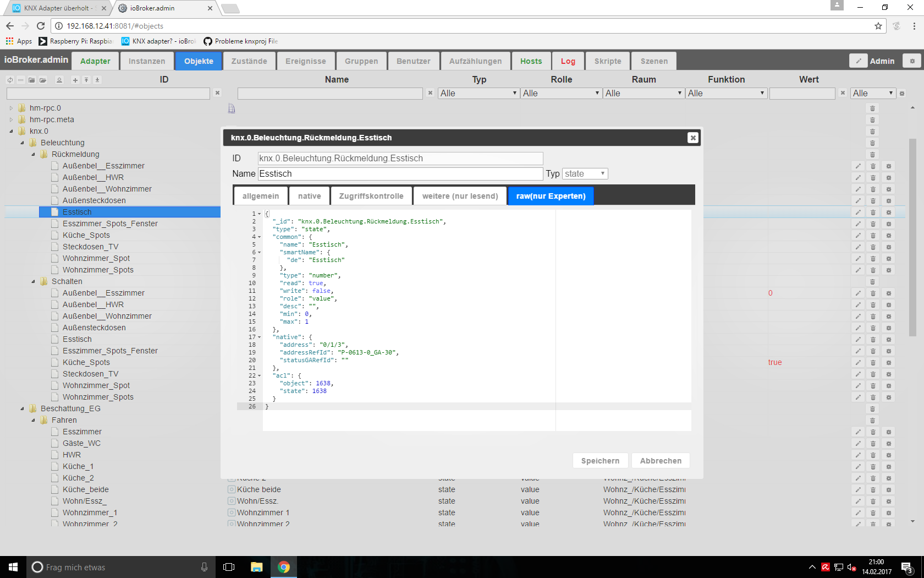The image size is (924, 578).
Task: Click the download objects arrow icon
Action: pyautogui.click(x=97, y=80)
